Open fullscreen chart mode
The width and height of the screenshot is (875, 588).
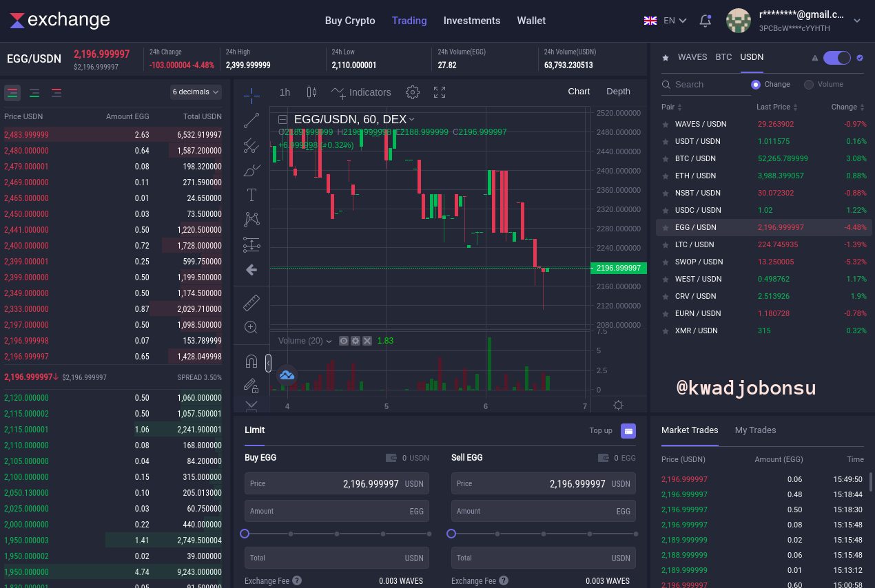[x=440, y=92]
